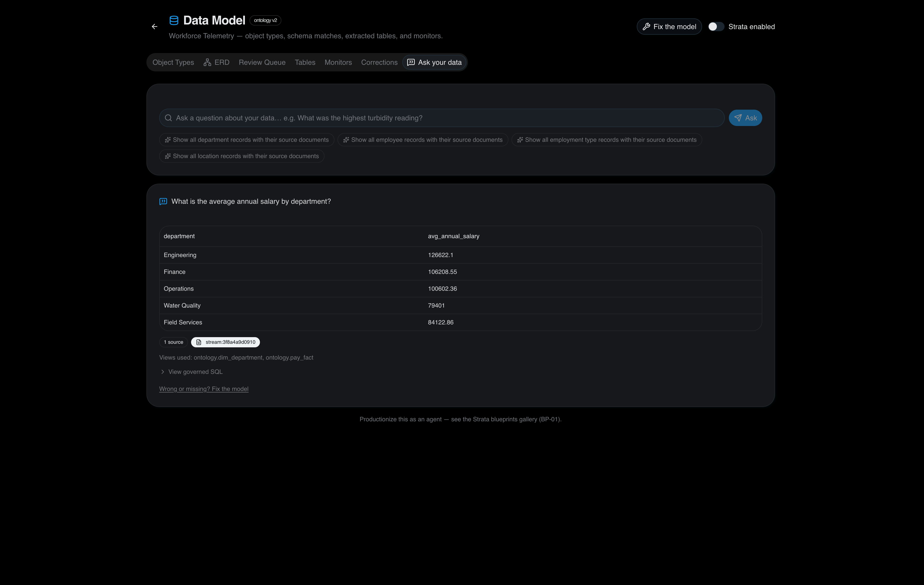This screenshot has height=585, width=924.
Task: Submit the question with the Ask button
Action: [745, 118]
